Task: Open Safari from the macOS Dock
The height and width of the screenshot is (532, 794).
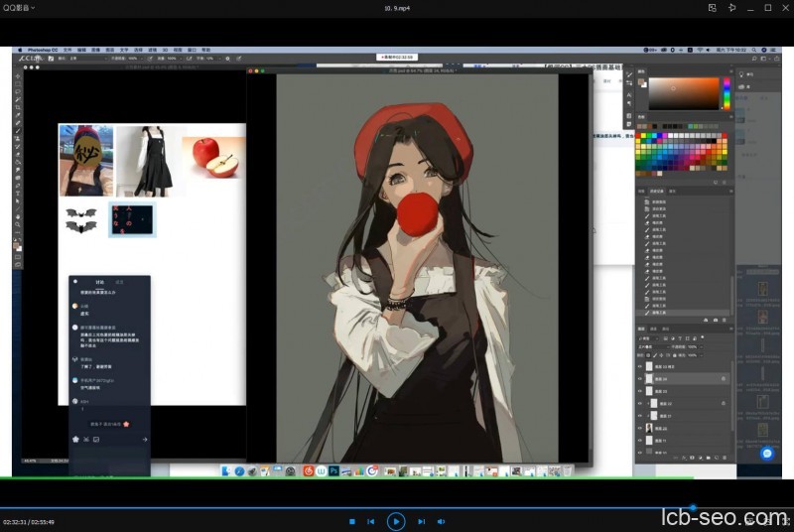Action: [x=239, y=471]
